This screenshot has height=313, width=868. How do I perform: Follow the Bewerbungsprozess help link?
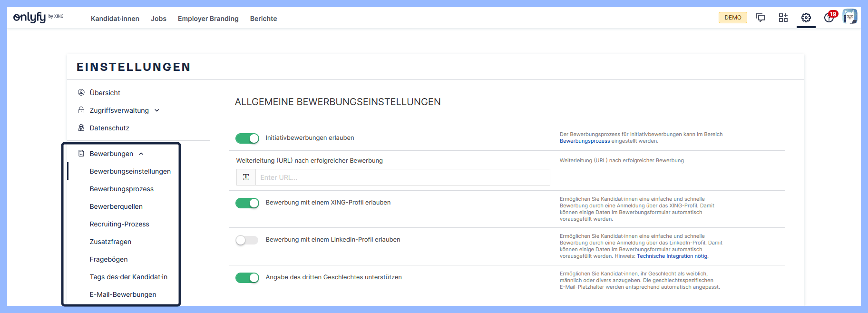(585, 141)
